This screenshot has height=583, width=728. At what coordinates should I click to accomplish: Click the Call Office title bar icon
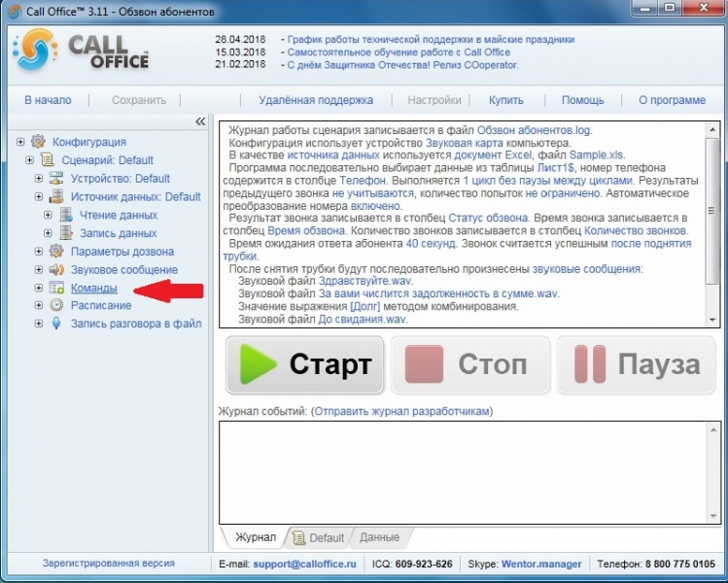[x=14, y=11]
